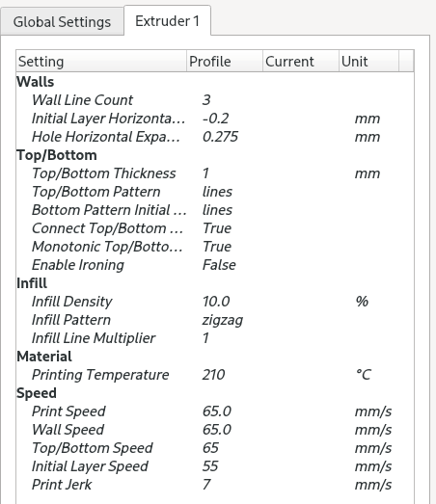
Task: Select the Material category row
Action: (215, 357)
